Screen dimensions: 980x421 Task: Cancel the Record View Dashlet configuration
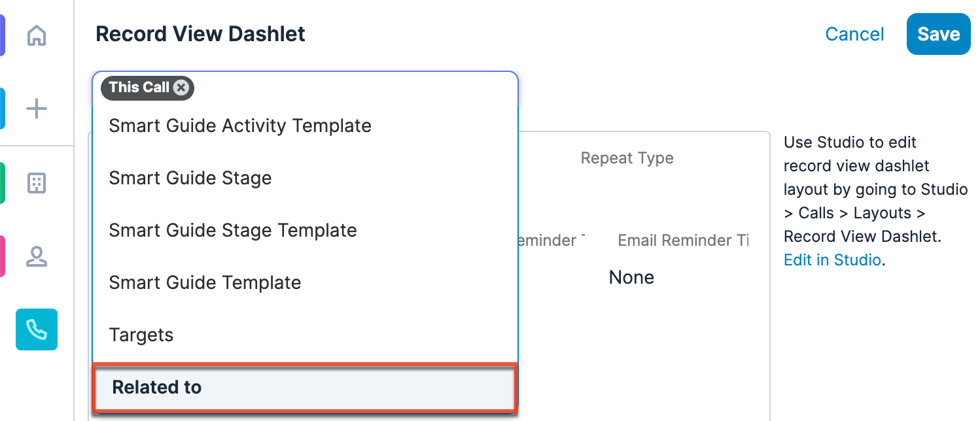(x=854, y=35)
